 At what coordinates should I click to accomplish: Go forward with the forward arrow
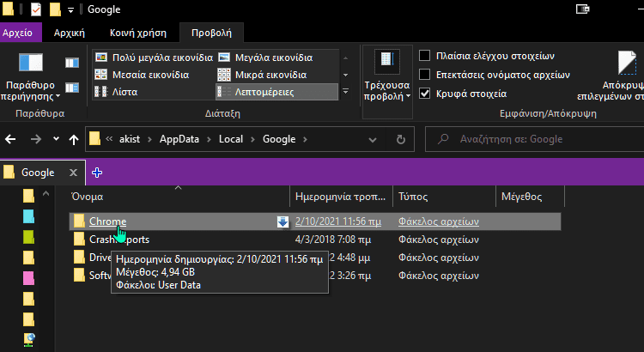(36, 139)
